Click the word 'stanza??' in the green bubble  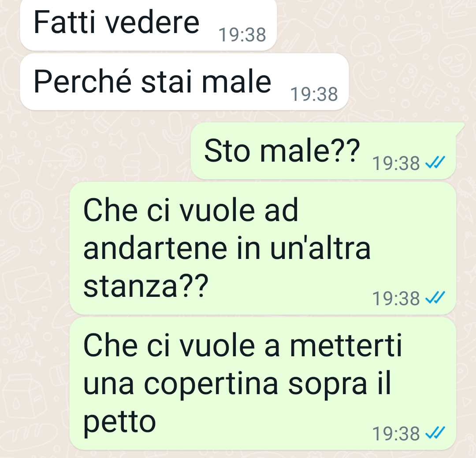point(146,286)
